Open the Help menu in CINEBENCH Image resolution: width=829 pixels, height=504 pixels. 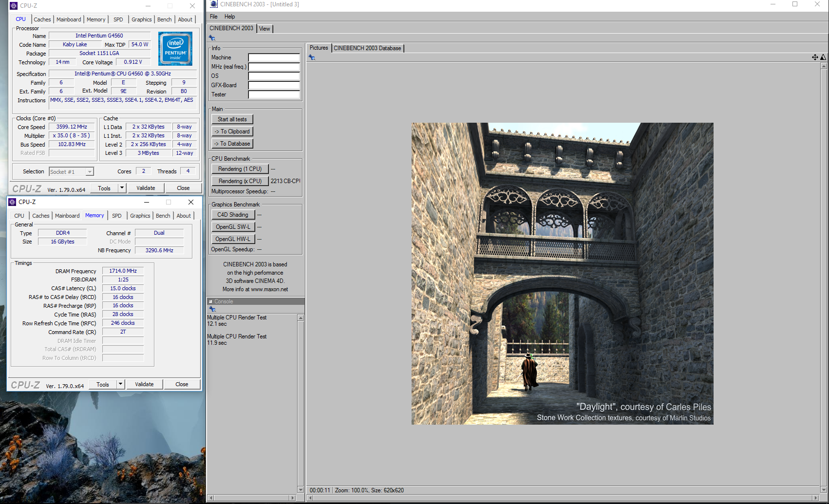(x=229, y=17)
